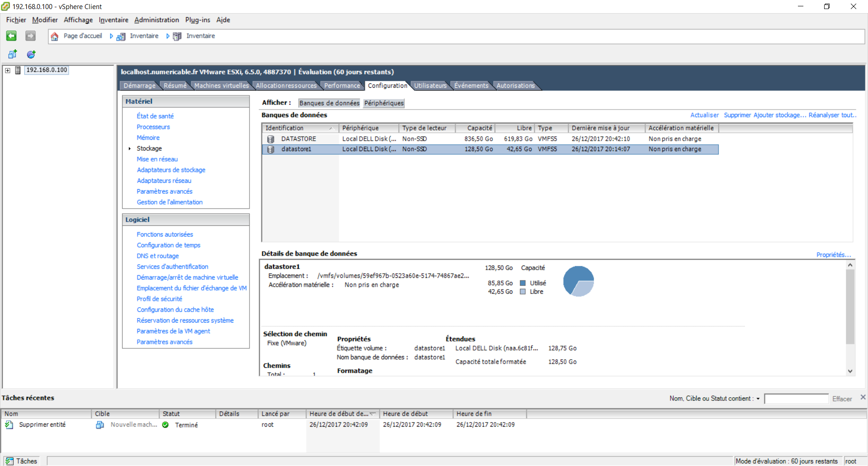
Task: Click the grey forward navigation arrow
Action: tap(30, 36)
